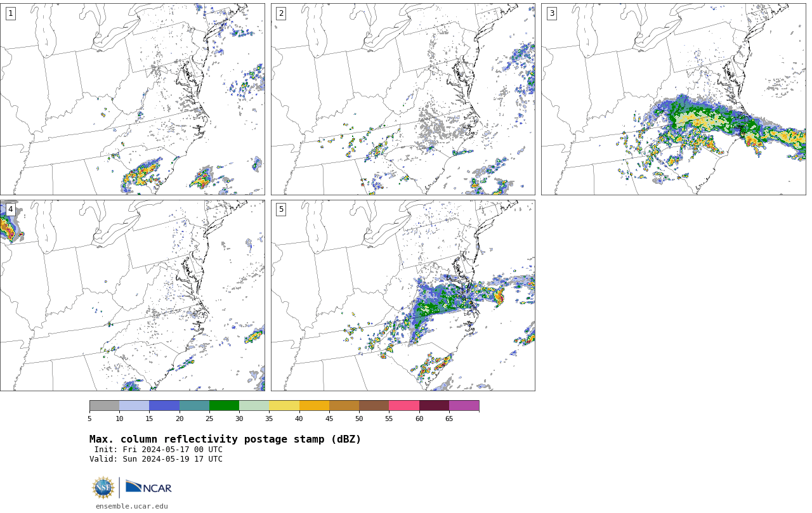Screen dimensions: 812x513
Task: Click the Init: Fri 2024-05-17 00 UTC text
Action: click(x=159, y=450)
